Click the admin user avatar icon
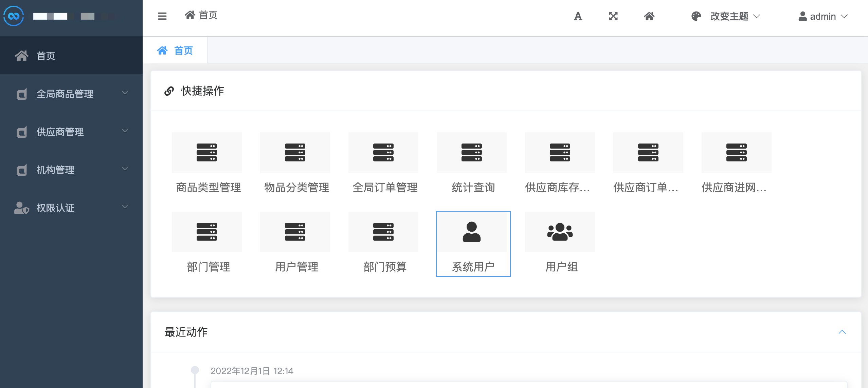 click(x=803, y=16)
